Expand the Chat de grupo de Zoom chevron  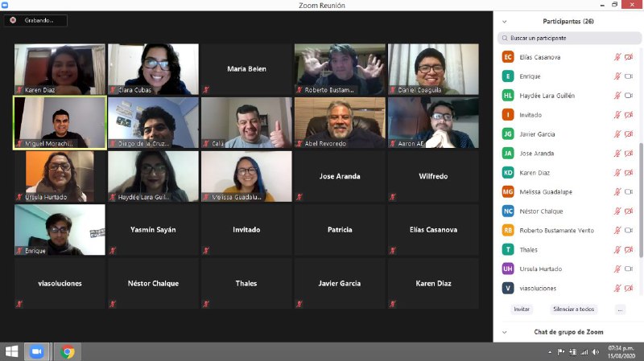click(504, 332)
